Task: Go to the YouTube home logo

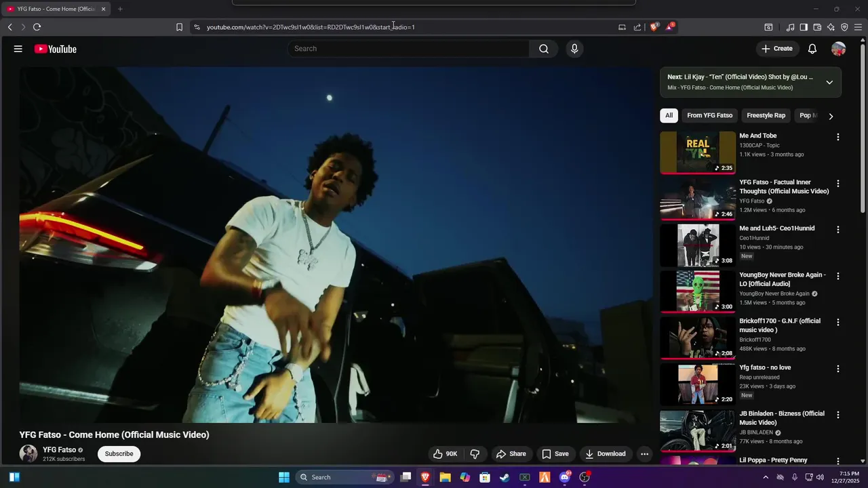Action: pos(56,49)
